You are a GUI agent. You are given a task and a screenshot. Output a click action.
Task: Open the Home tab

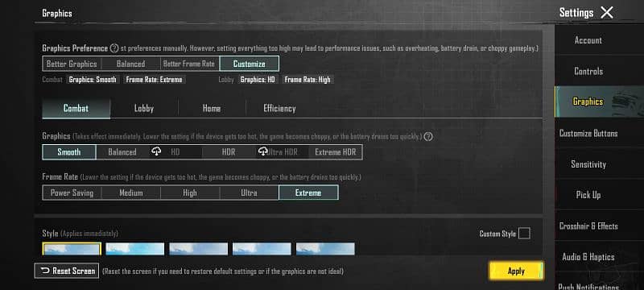point(212,109)
